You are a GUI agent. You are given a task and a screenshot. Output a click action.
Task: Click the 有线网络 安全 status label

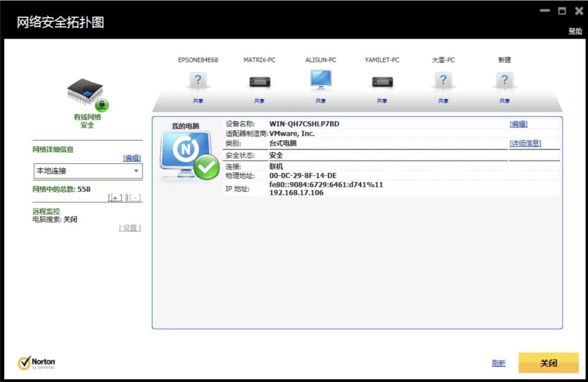(87, 122)
